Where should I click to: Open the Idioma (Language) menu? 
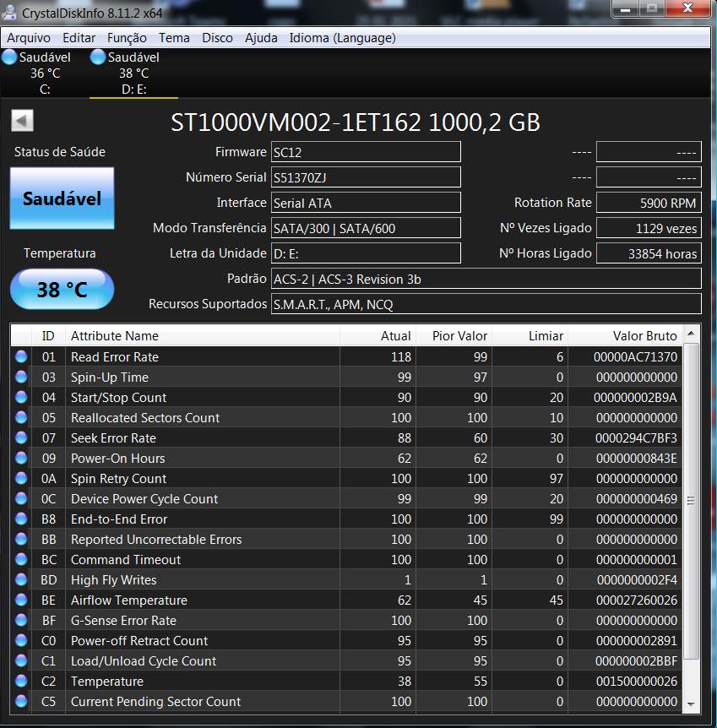(x=343, y=38)
